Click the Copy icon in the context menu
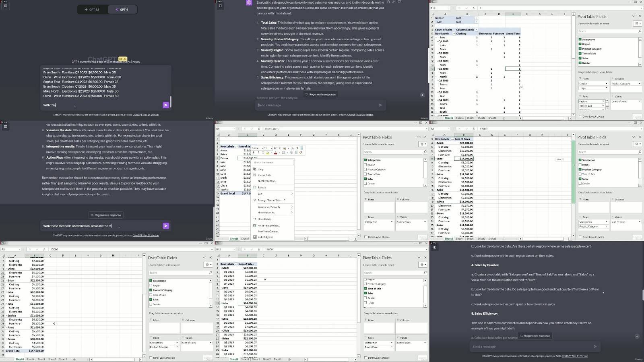Image resolution: width=644 pixels, height=362 pixels. (255, 169)
